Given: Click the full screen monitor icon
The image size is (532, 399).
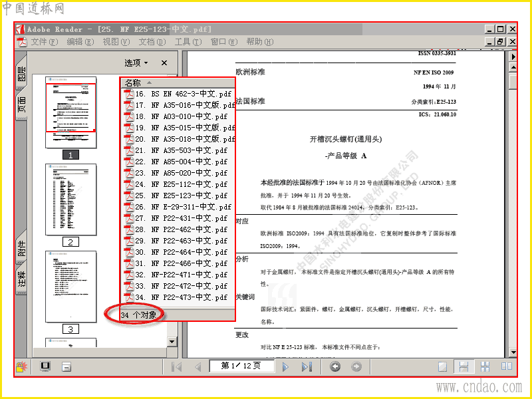Looking at the screenshot, I should pyautogui.click(x=45, y=366).
